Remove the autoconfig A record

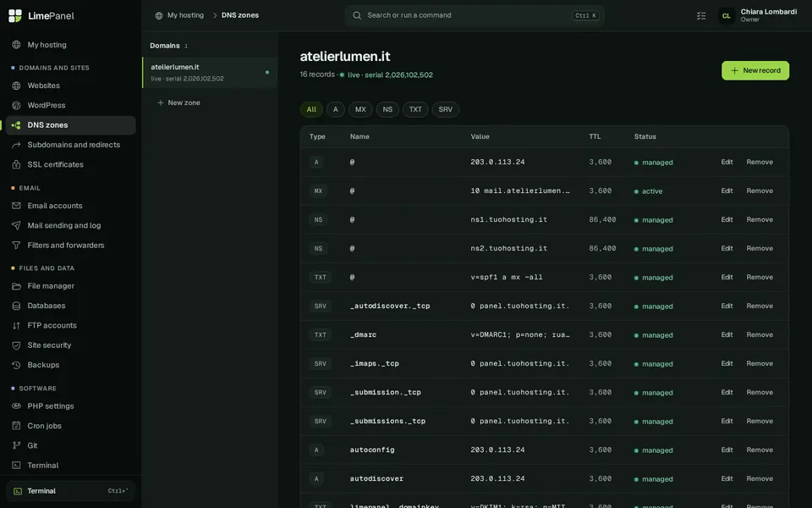760,450
